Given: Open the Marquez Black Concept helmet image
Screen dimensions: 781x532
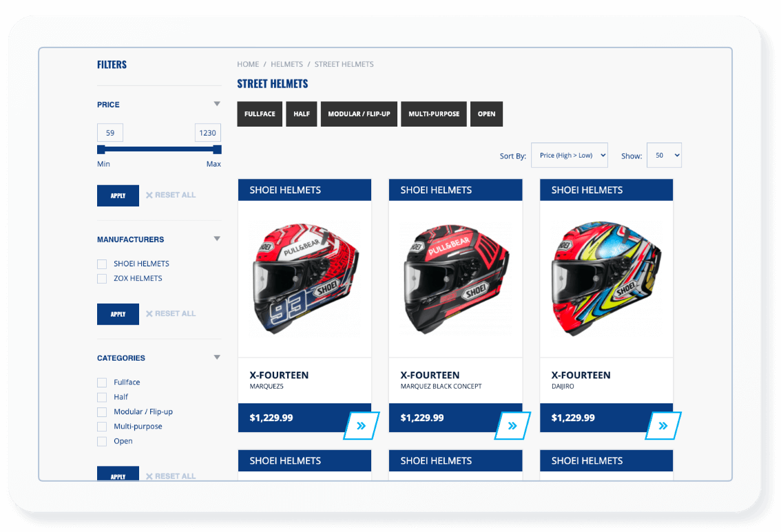Looking at the screenshot, I should pos(456,279).
